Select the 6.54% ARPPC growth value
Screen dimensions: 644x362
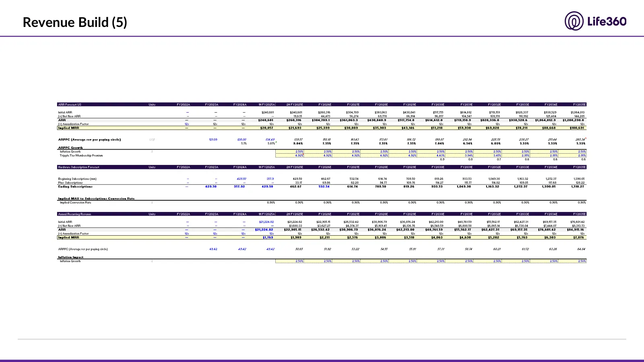tap(468, 144)
